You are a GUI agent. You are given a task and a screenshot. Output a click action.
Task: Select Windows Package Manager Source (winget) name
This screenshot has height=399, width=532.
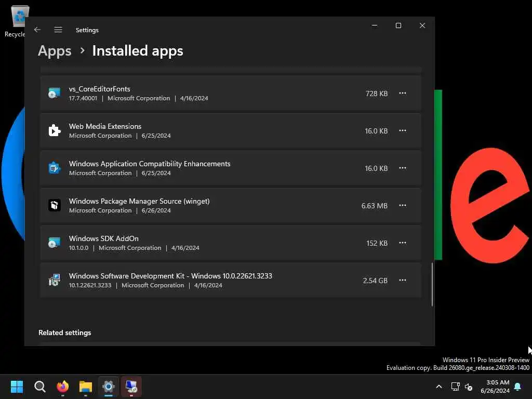[139, 201]
